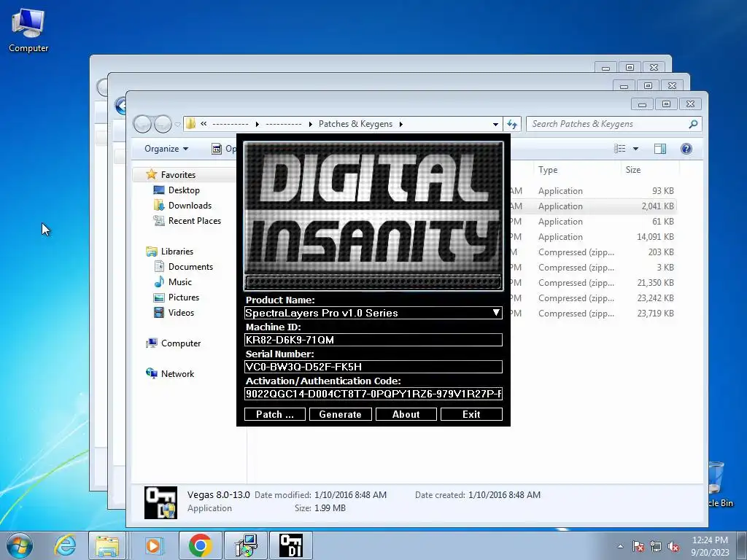Click the Exit button in keygen
Screen dimensions: 747x560
(471, 414)
